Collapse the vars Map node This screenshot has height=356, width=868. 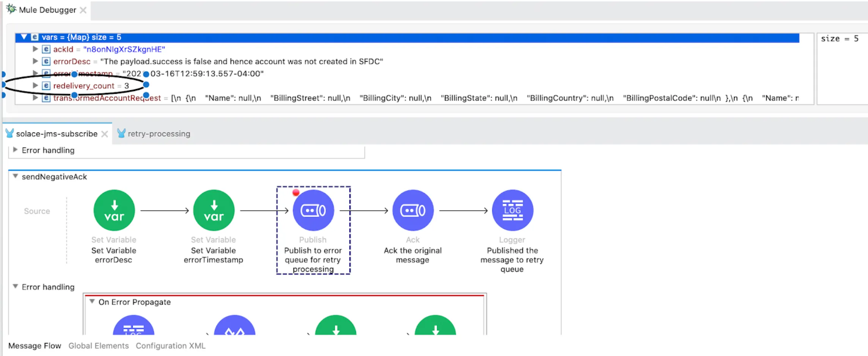(24, 37)
